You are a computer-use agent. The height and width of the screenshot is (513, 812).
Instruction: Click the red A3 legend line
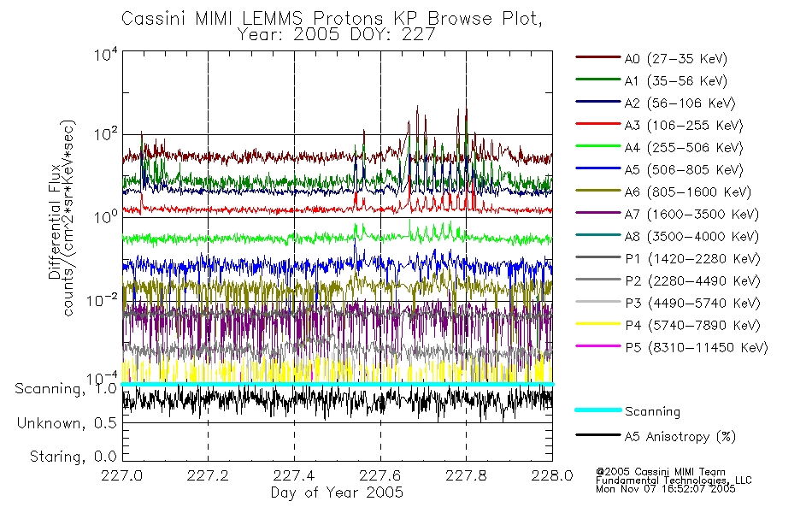pos(597,124)
